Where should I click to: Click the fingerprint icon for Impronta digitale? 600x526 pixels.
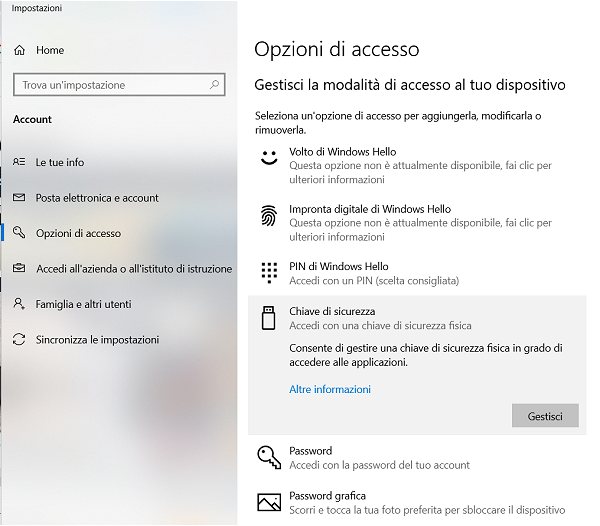267,216
